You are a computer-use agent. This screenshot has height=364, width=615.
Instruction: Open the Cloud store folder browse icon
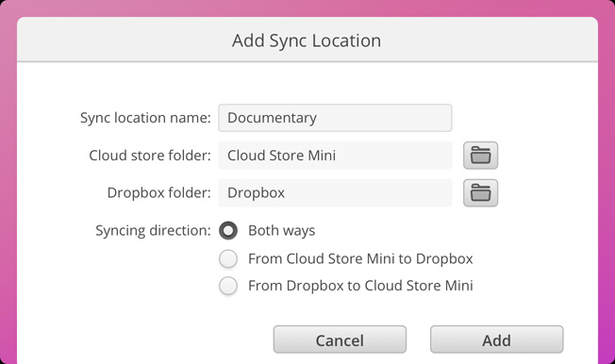click(480, 156)
